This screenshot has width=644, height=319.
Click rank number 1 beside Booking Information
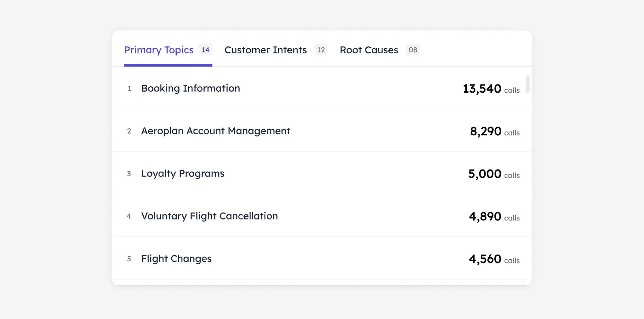pos(129,89)
